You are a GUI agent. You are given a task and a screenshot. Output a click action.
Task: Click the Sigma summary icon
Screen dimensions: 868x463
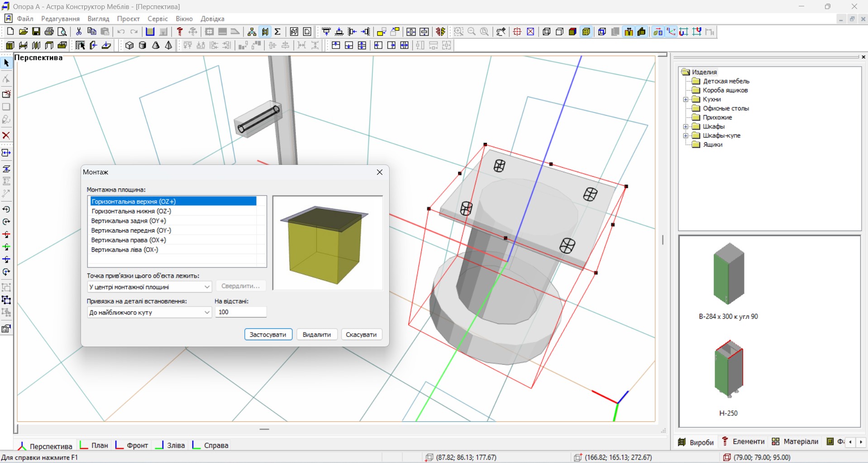tap(278, 31)
